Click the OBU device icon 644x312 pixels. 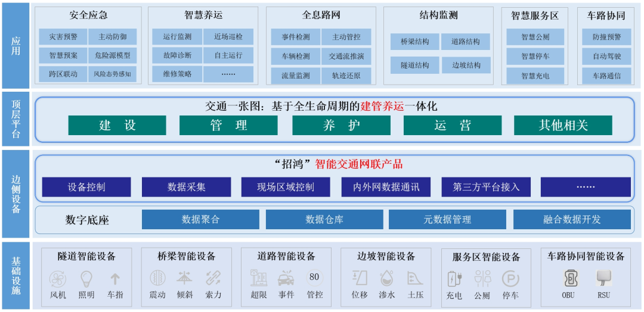coord(571,278)
